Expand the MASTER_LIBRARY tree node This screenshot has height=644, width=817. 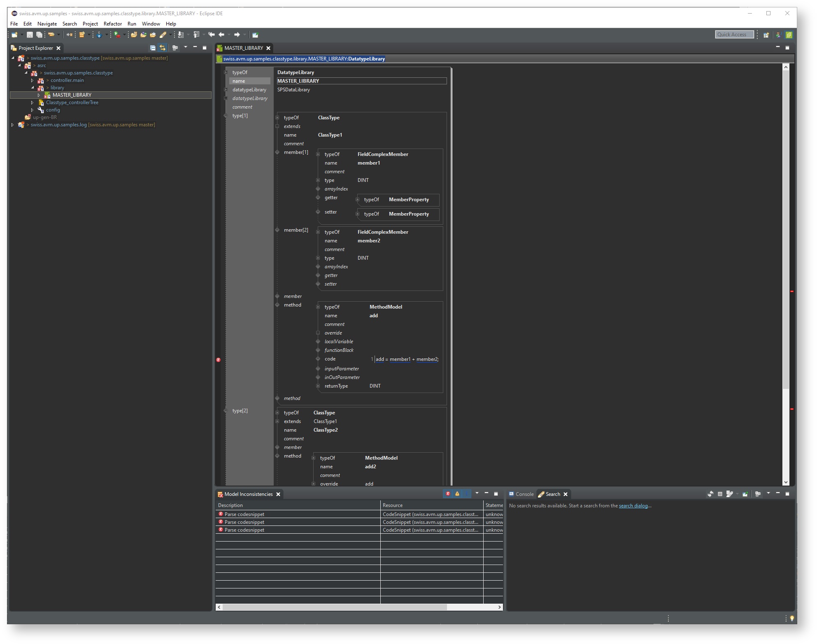(39, 95)
